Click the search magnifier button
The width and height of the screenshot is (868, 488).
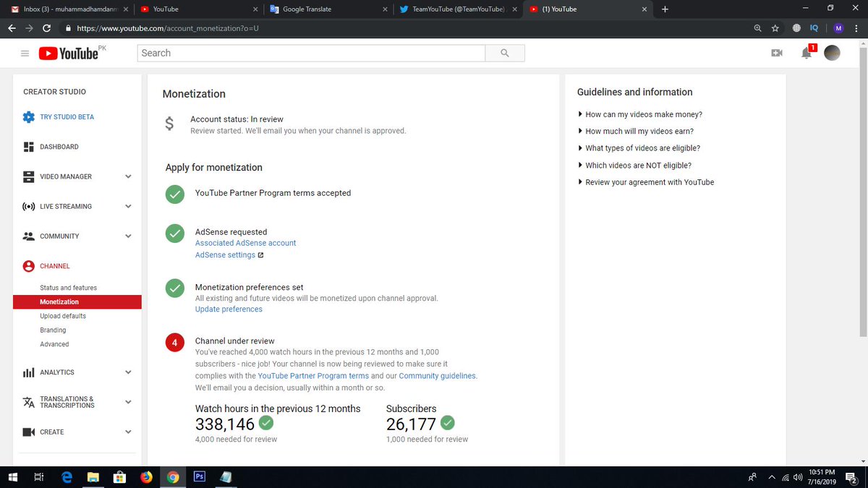(x=505, y=53)
